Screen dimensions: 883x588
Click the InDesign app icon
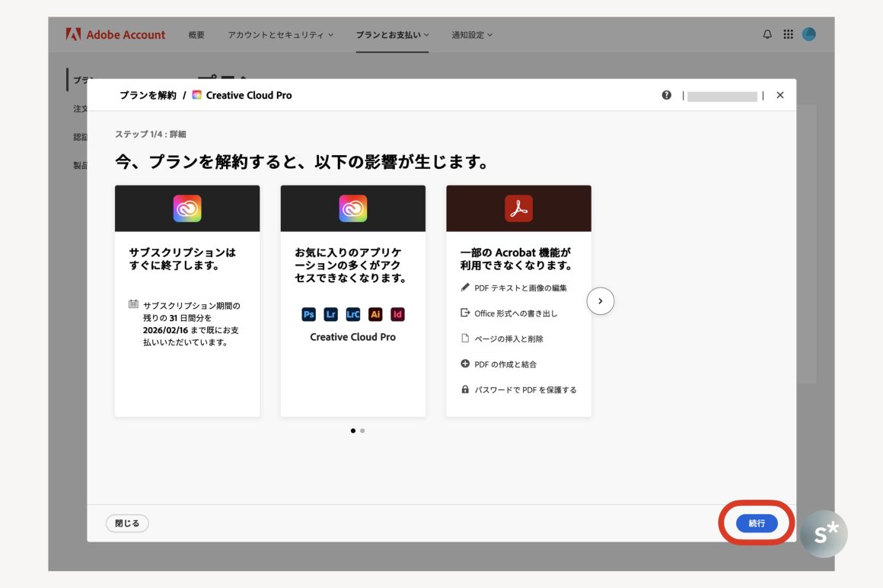[397, 314]
